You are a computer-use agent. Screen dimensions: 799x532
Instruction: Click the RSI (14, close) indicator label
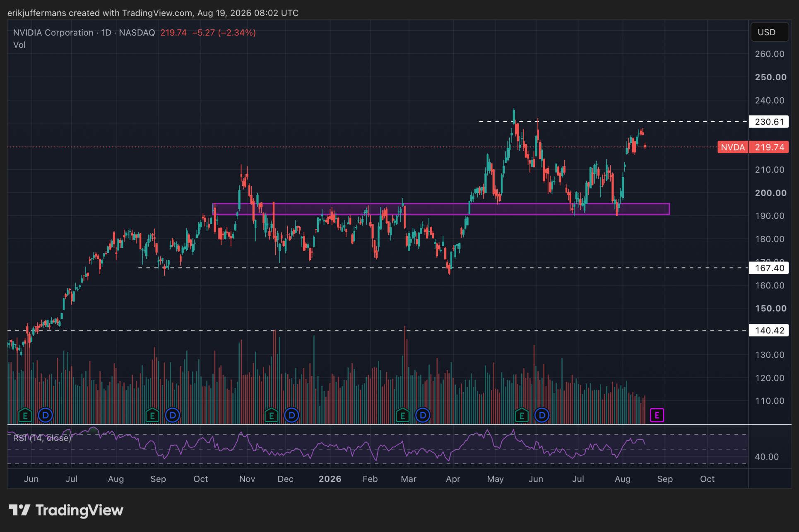point(42,438)
